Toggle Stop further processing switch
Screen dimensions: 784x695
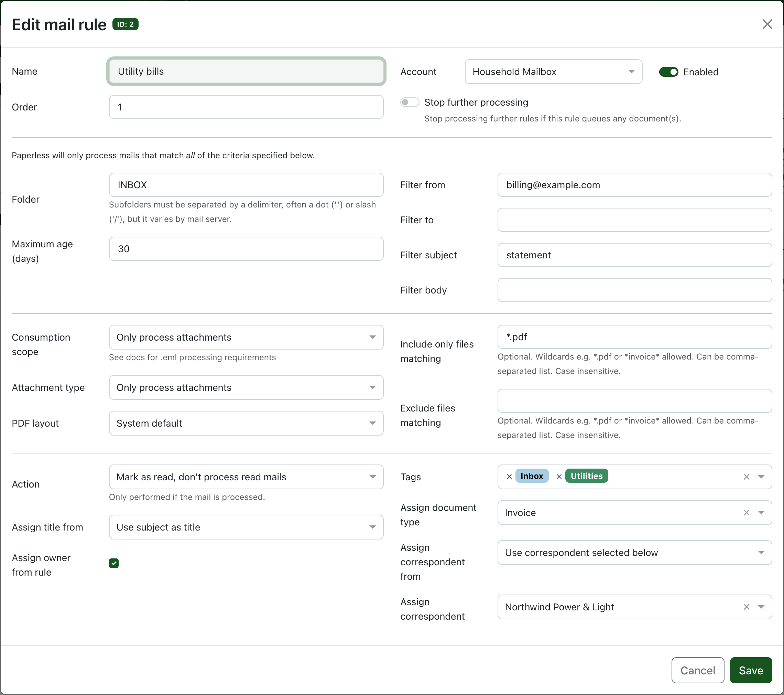pos(409,102)
